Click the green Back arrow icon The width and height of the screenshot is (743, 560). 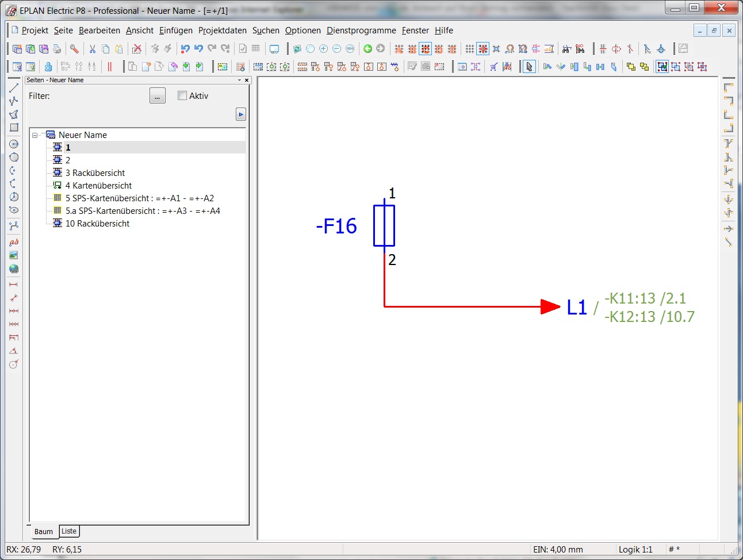tap(367, 49)
